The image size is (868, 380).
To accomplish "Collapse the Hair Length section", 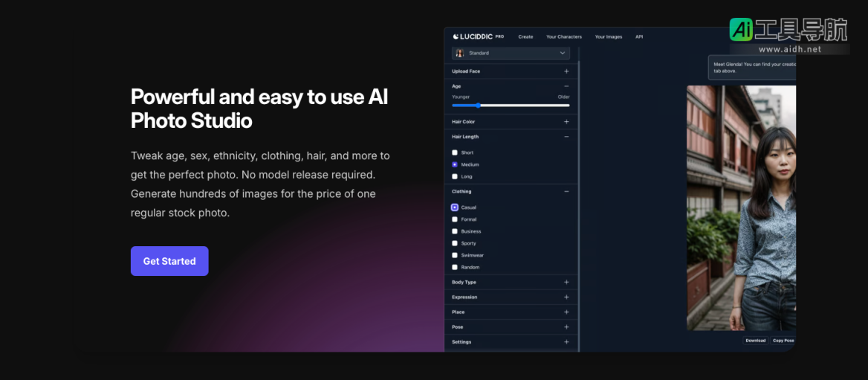I will (566, 137).
